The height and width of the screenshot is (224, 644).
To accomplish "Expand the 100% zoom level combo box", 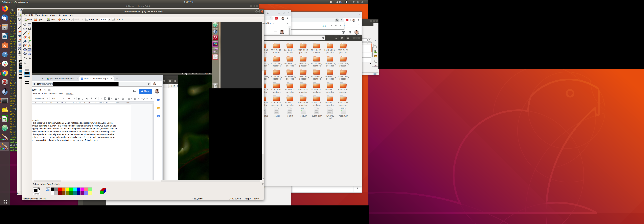I will click(x=109, y=20).
